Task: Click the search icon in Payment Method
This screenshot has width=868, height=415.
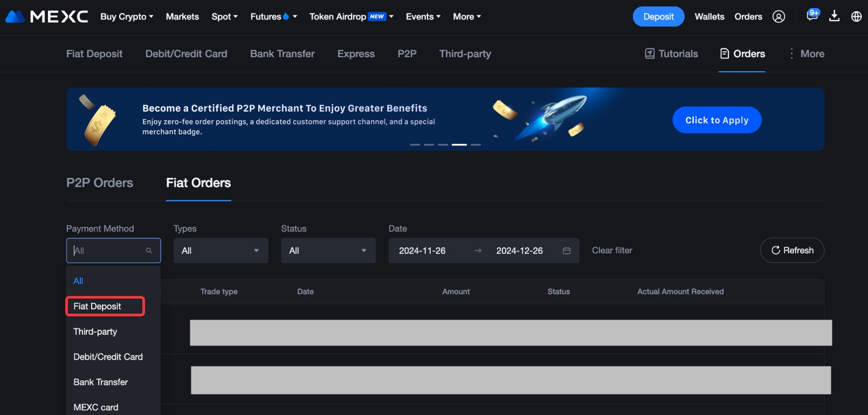Action: click(x=149, y=251)
